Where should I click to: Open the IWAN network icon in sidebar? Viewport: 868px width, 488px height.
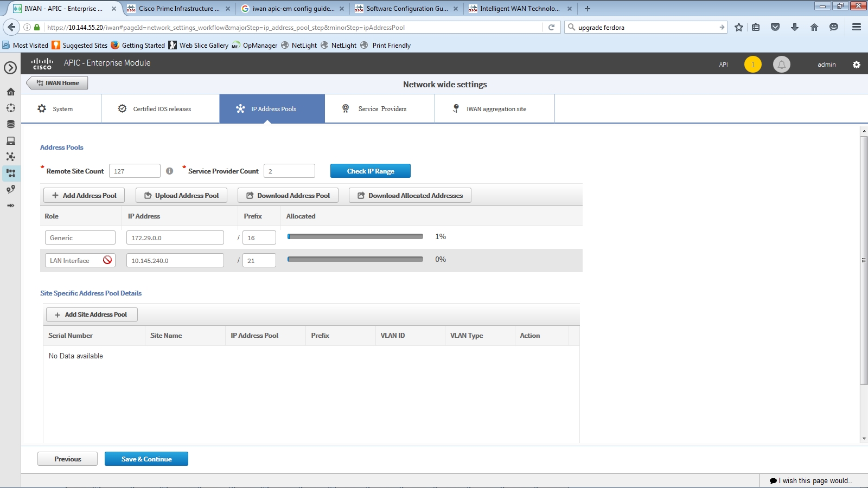coord(10,173)
